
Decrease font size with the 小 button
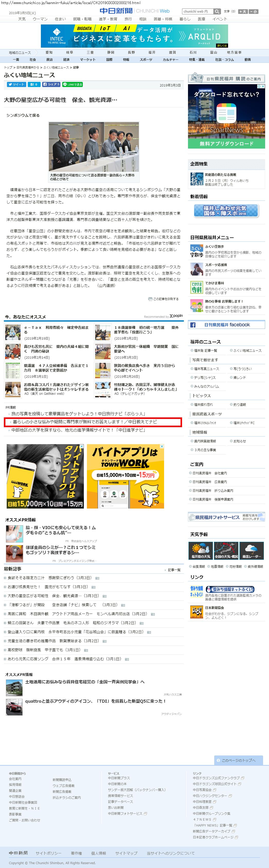click(253, 11)
